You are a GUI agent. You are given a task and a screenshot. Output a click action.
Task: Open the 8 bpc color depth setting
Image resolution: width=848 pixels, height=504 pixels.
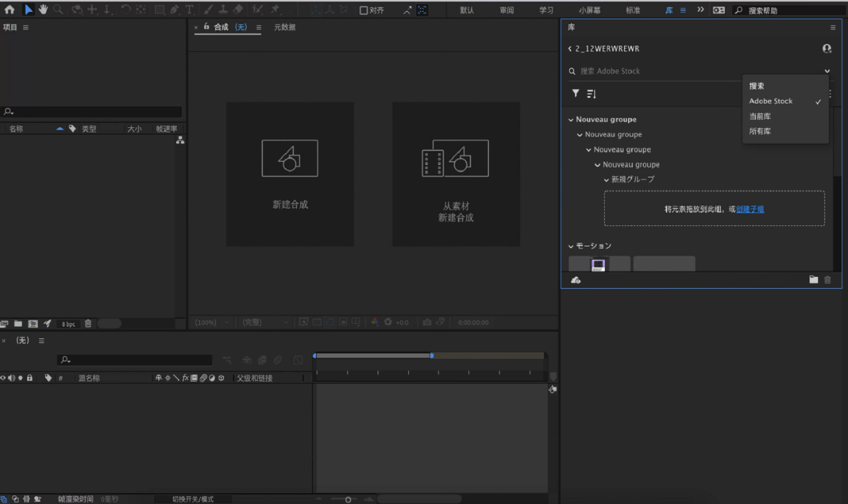point(68,324)
